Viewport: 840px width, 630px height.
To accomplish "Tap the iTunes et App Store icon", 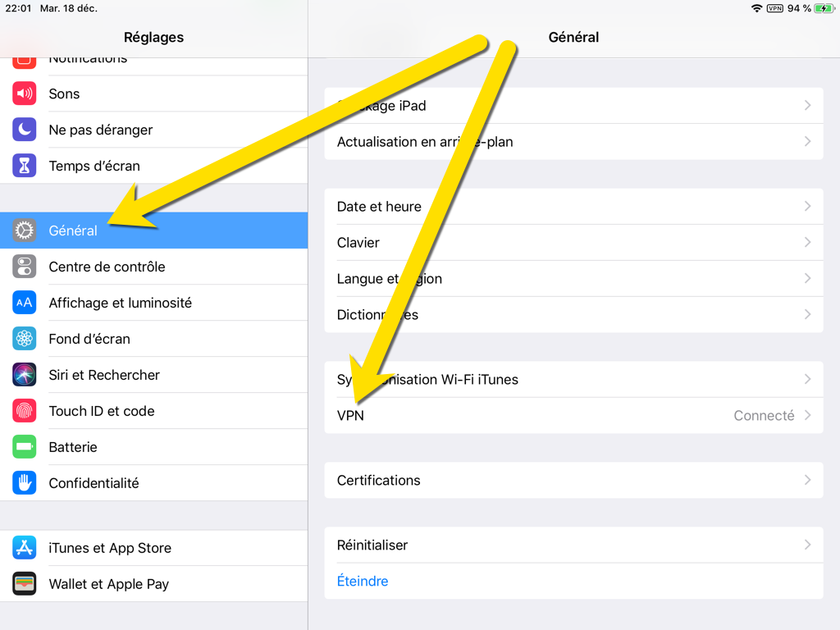I will [x=25, y=548].
